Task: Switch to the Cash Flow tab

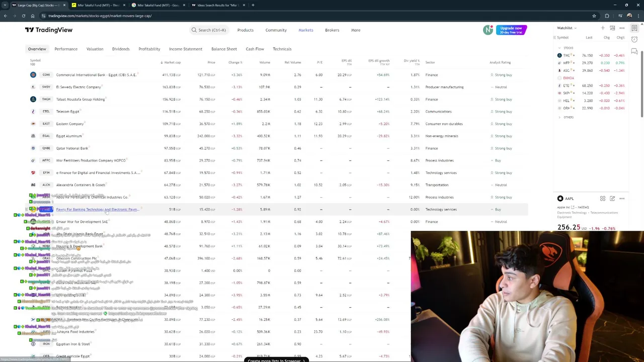Action: (255, 49)
